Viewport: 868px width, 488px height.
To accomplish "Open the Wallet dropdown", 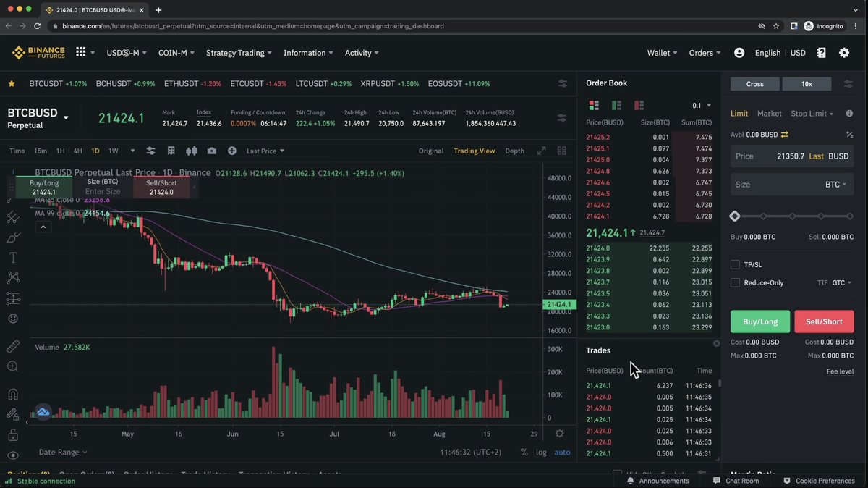I will 662,53.
